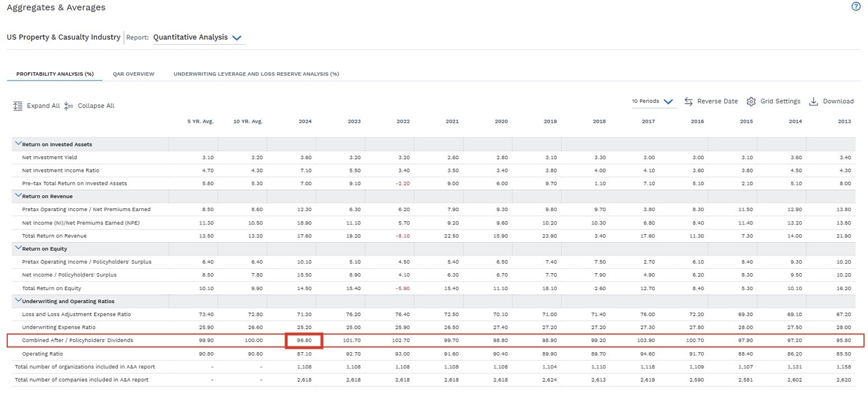Click the negative -8.10 value in 2022
This screenshot has width=868, height=397.
[403, 236]
